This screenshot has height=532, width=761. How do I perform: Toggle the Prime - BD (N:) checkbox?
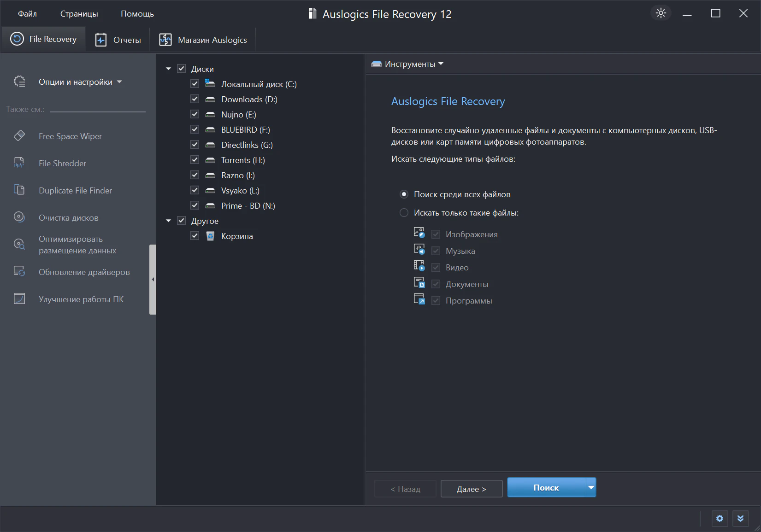pos(195,205)
